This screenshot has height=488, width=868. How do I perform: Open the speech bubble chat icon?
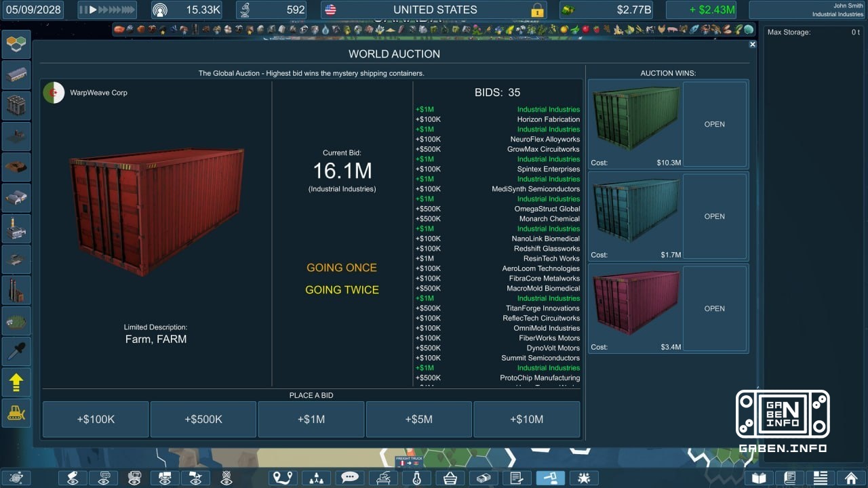click(350, 478)
